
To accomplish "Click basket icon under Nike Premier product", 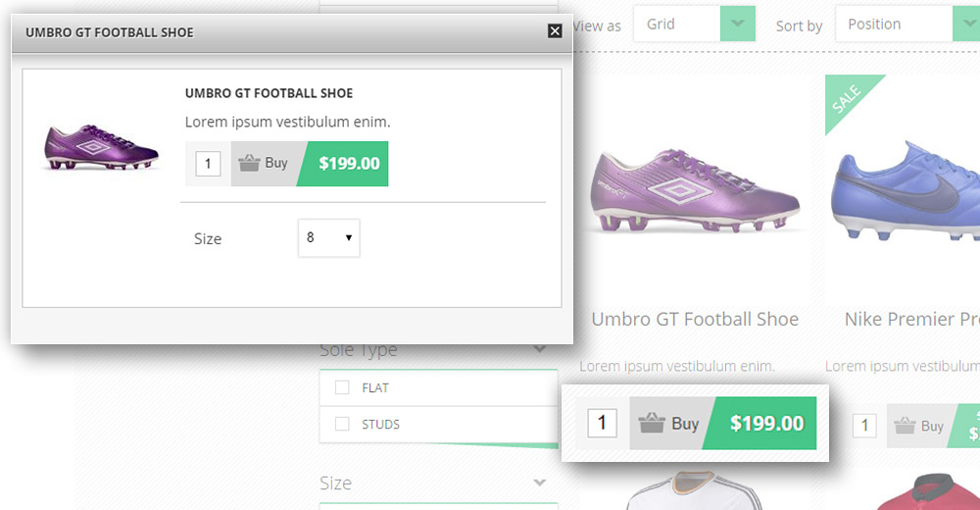I will click(x=906, y=426).
